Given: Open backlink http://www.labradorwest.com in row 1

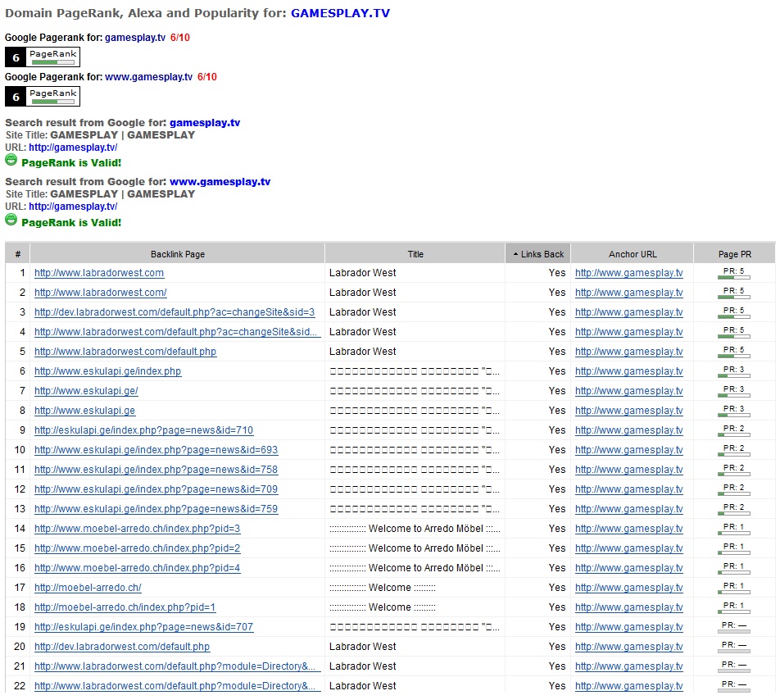Looking at the screenshot, I should [99, 273].
